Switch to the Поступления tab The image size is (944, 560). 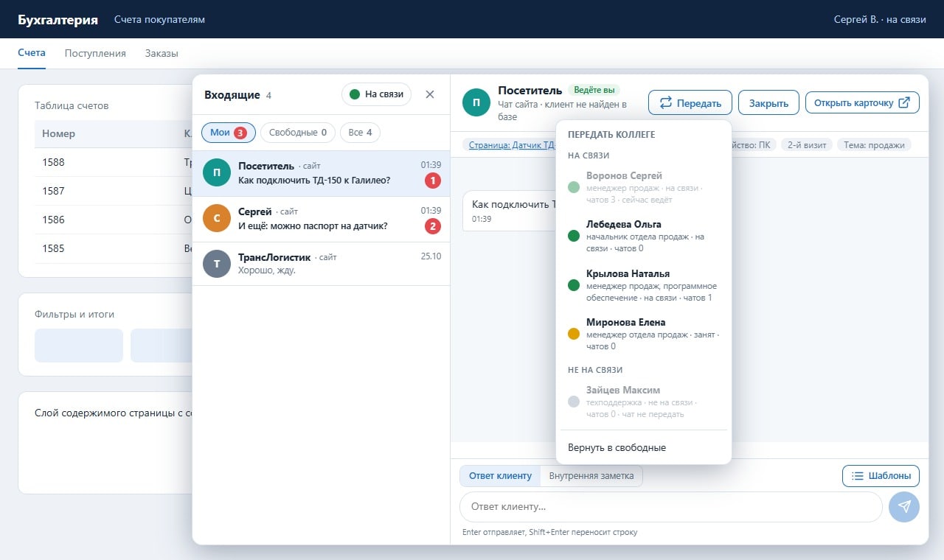click(95, 53)
